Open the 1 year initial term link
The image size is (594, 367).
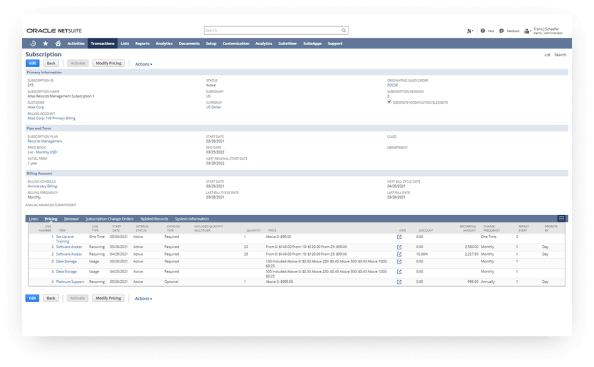[x=32, y=163]
